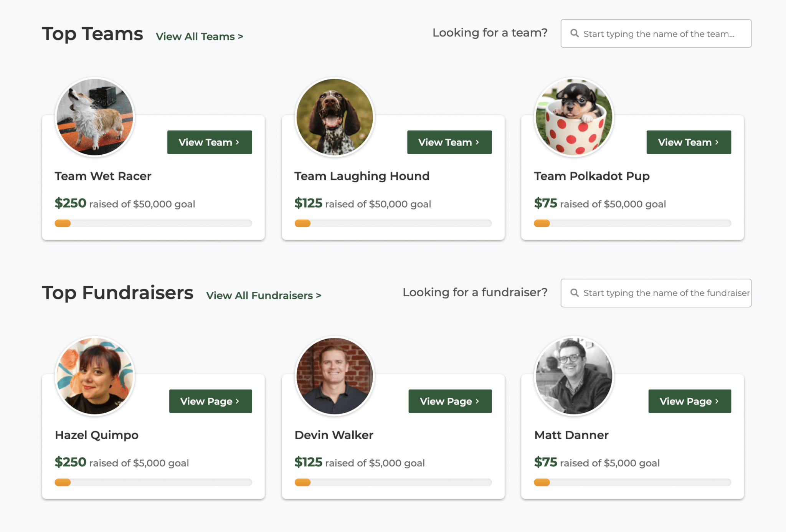Open the View All Fundraisers link
This screenshot has height=532, width=786.
[263, 295]
